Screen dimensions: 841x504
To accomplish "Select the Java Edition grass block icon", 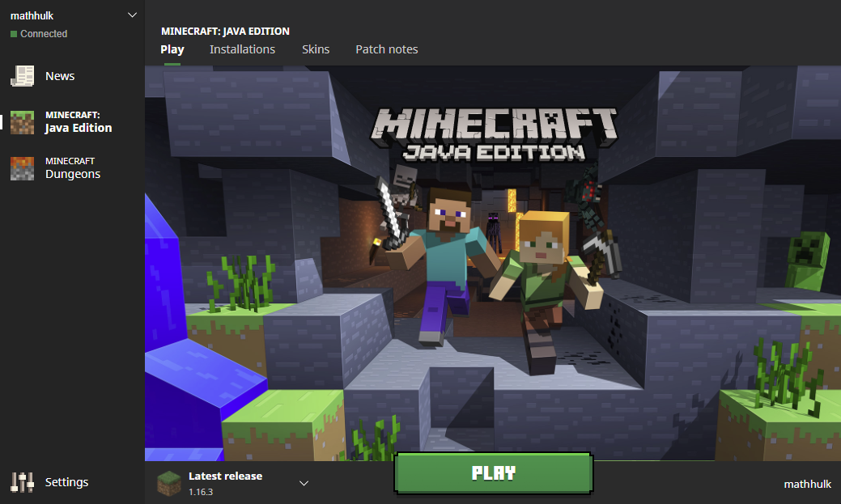I will point(22,122).
